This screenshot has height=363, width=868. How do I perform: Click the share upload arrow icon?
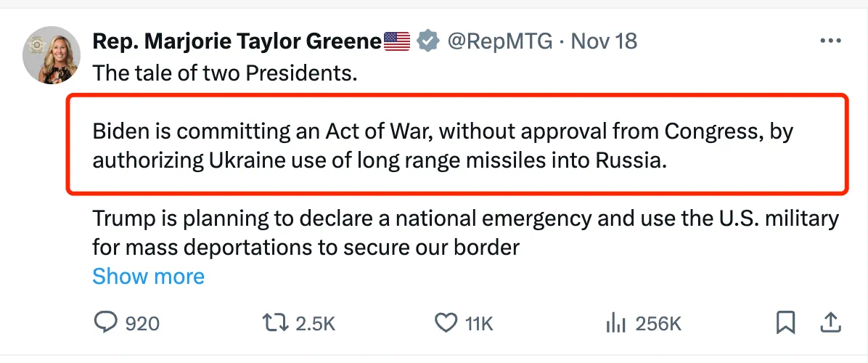(830, 322)
